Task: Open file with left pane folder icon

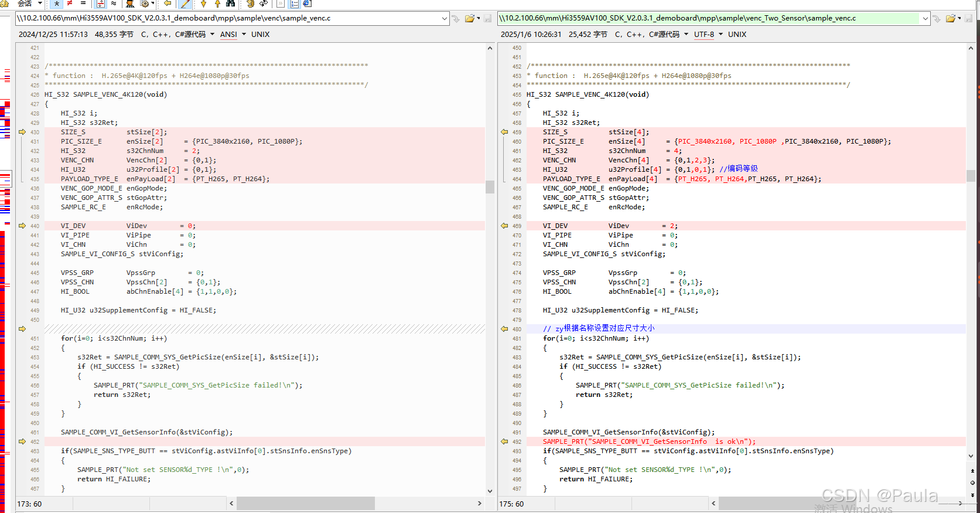Action: [469, 18]
